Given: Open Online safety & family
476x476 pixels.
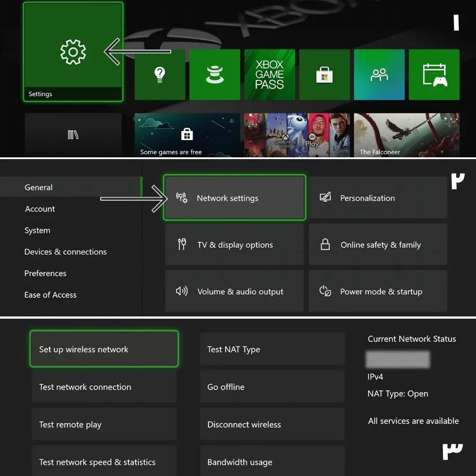Looking at the screenshot, I should pos(378,244).
